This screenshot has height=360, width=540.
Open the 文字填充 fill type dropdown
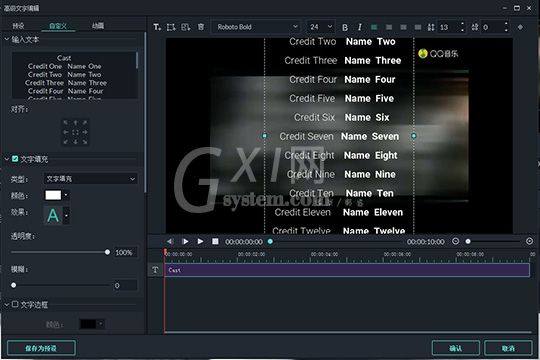[91, 179]
